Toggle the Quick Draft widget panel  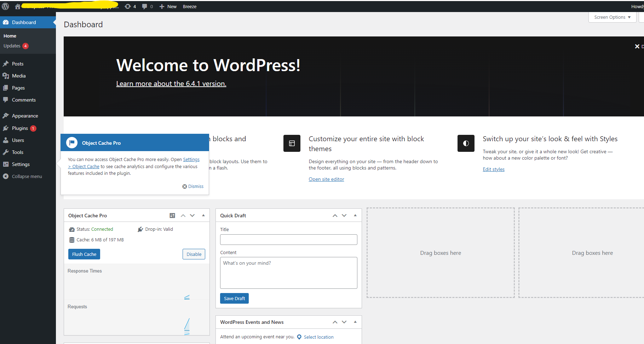[355, 215]
